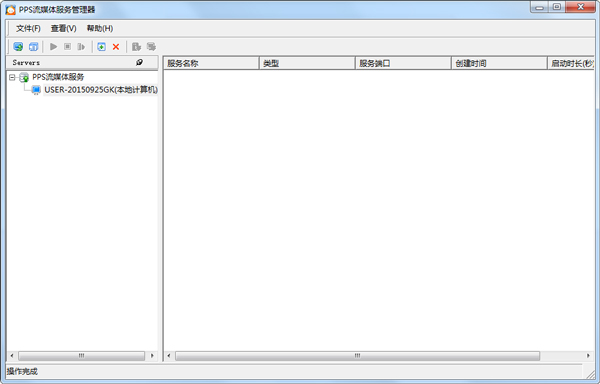Click the last grey export toolbar icon

[151, 47]
